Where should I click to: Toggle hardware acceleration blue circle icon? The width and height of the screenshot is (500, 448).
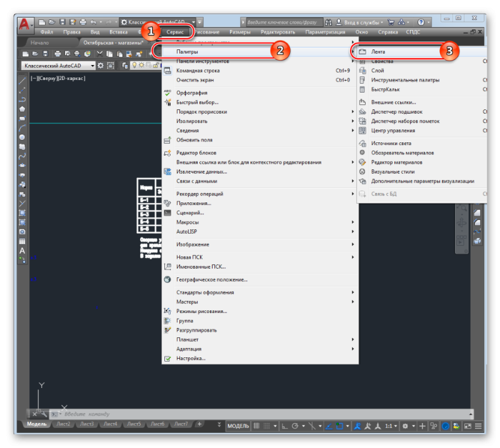coord(446,426)
